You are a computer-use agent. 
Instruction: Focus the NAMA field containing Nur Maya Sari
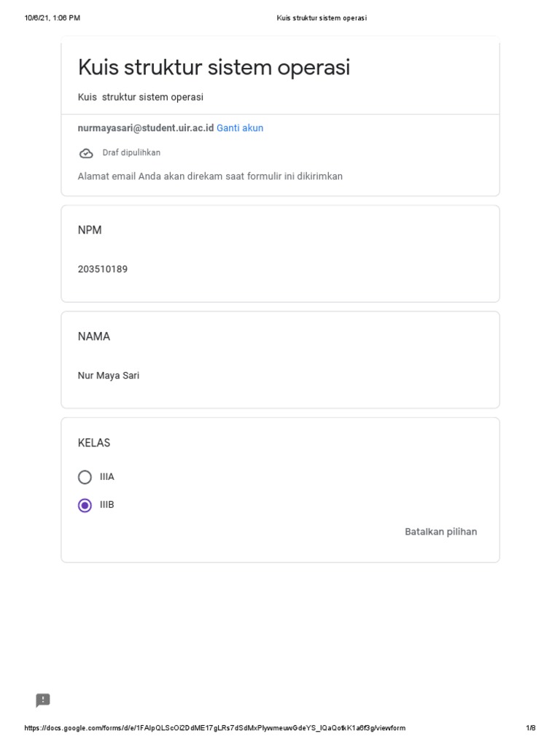click(x=109, y=376)
